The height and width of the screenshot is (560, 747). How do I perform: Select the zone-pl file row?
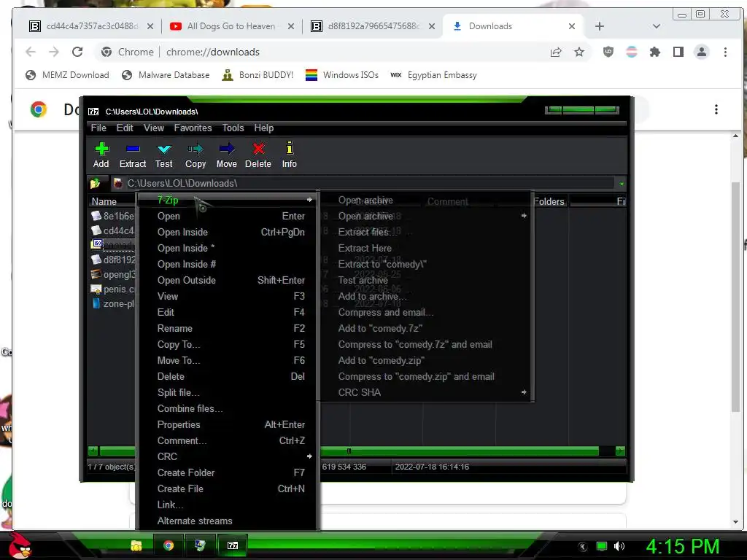(x=112, y=304)
